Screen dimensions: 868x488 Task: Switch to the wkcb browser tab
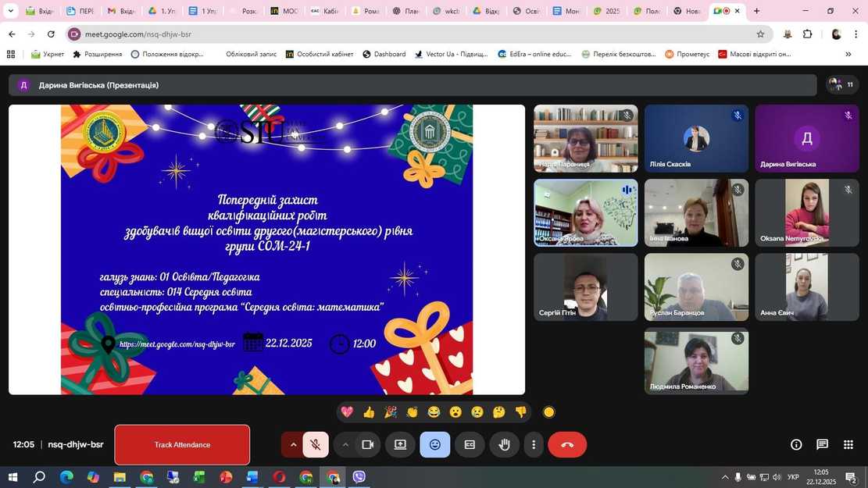(447, 11)
